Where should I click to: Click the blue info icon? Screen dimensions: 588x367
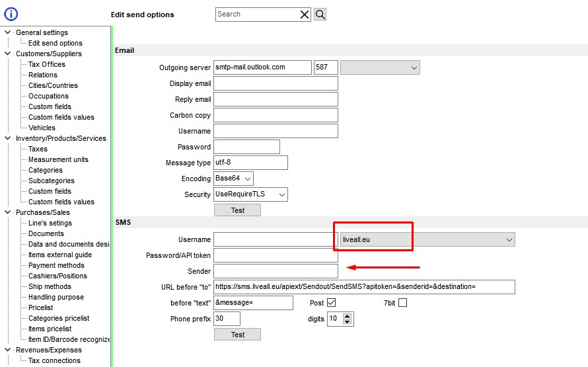pyautogui.click(x=11, y=15)
